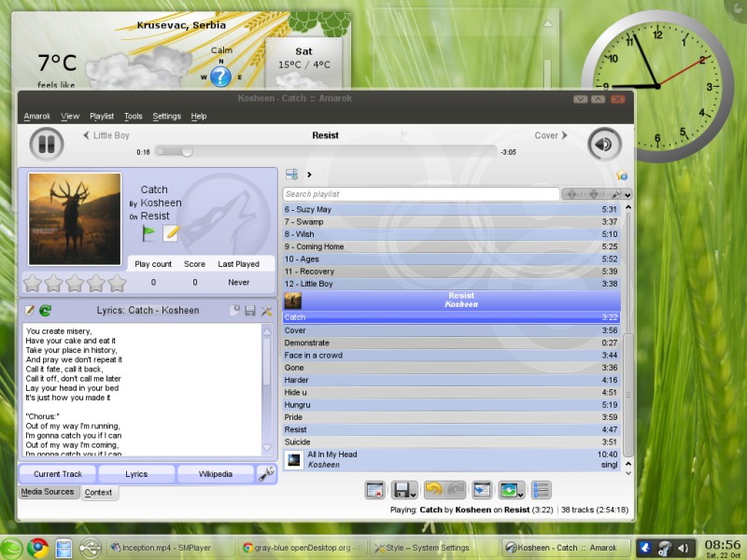
Task: Jump to previous track Little Boy
Action: (106, 135)
